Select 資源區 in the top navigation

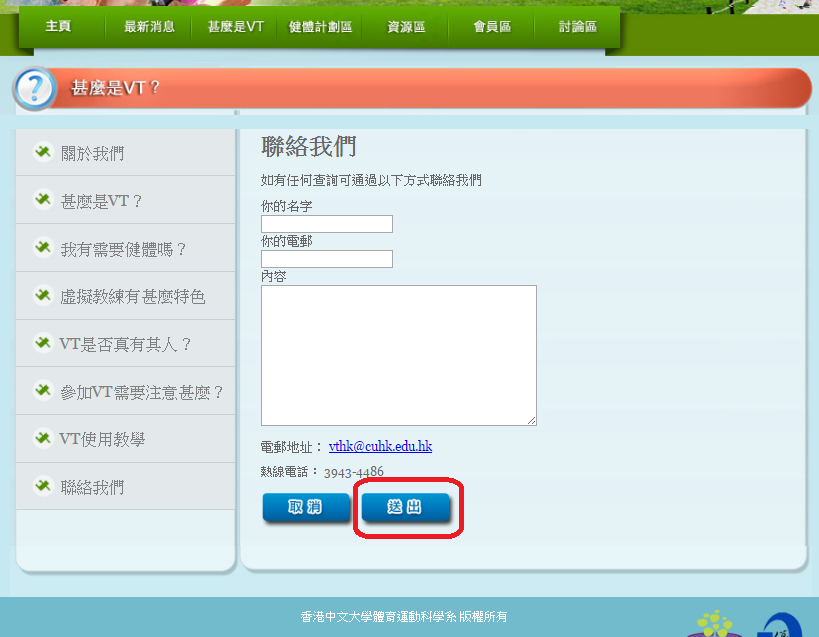pyautogui.click(x=406, y=27)
